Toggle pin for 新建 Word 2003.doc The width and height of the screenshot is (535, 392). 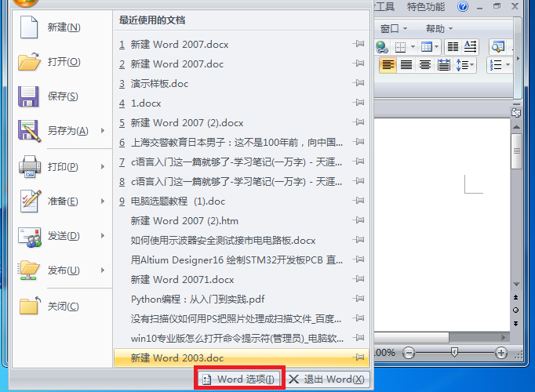click(358, 358)
